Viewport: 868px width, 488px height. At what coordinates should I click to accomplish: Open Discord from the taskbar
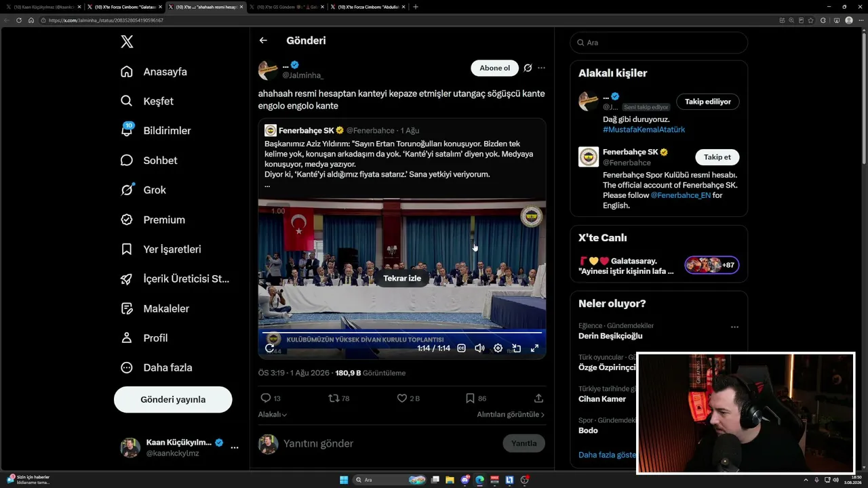(x=465, y=480)
